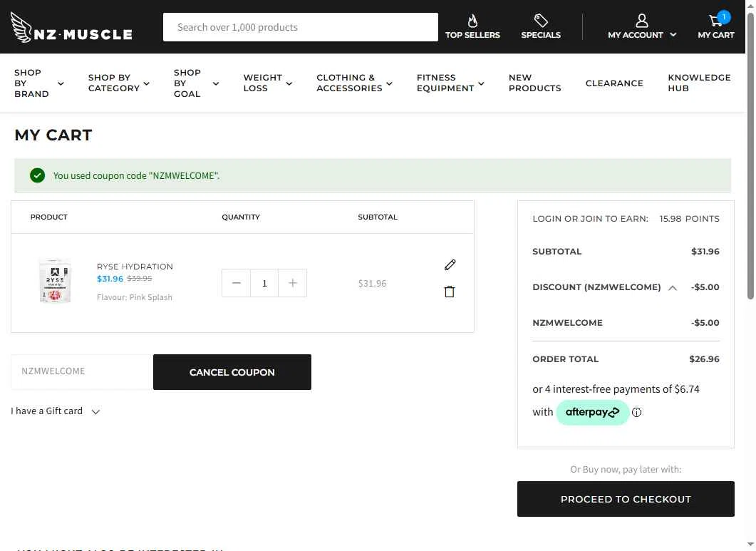Click the Afterpay logo badge
Viewport: 756px width, 551px height.
point(593,413)
